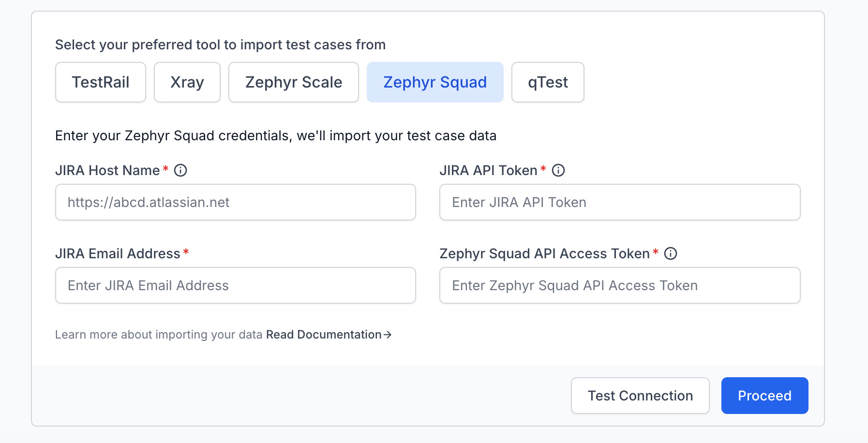
Task: Open the Zephyr Squad API Access Token info icon
Action: pos(671,253)
